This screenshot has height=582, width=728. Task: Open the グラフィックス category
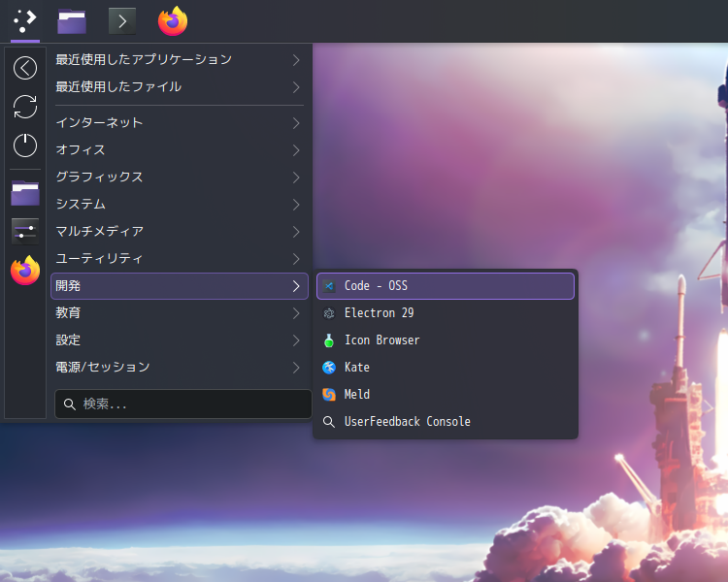tap(180, 178)
